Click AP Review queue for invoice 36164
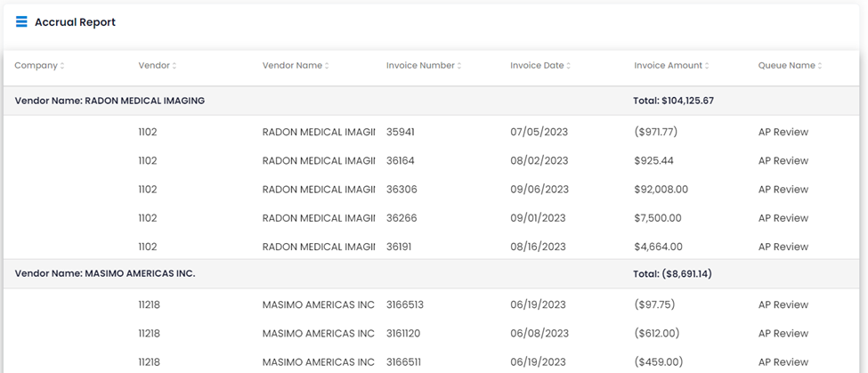Viewport: 868px width, 373px height. (783, 160)
